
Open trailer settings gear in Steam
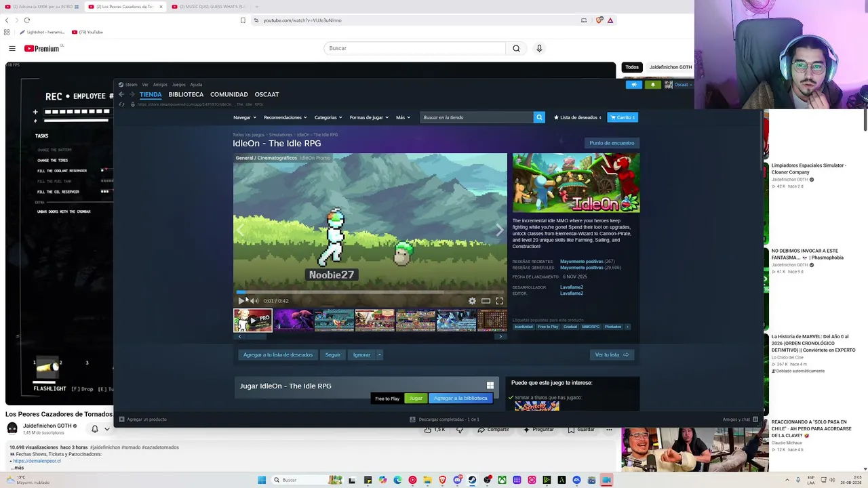coord(472,301)
